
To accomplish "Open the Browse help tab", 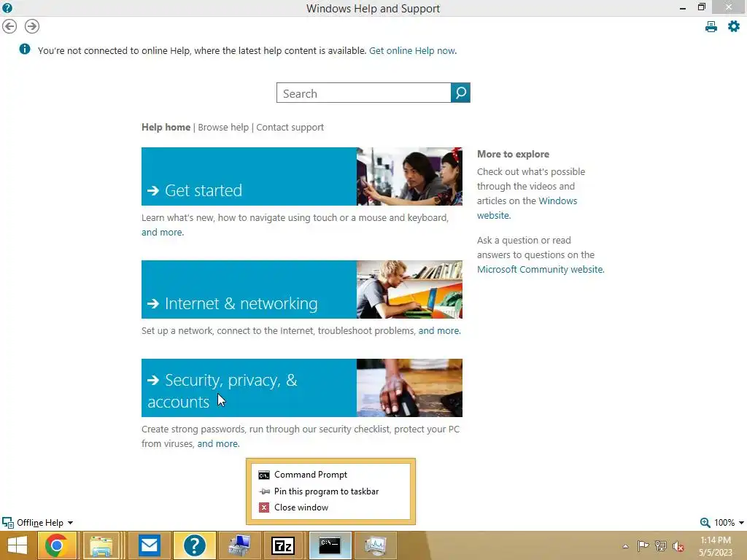I will click(223, 127).
